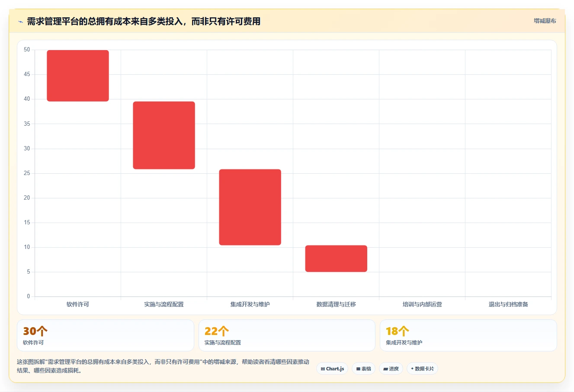574x392 pixels.
Task: Click the 增减瀑布 label in header
Action: point(545,21)
